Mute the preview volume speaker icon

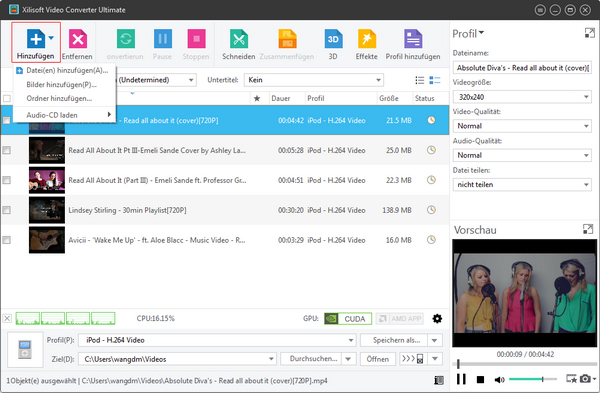(x=499, y=379)
